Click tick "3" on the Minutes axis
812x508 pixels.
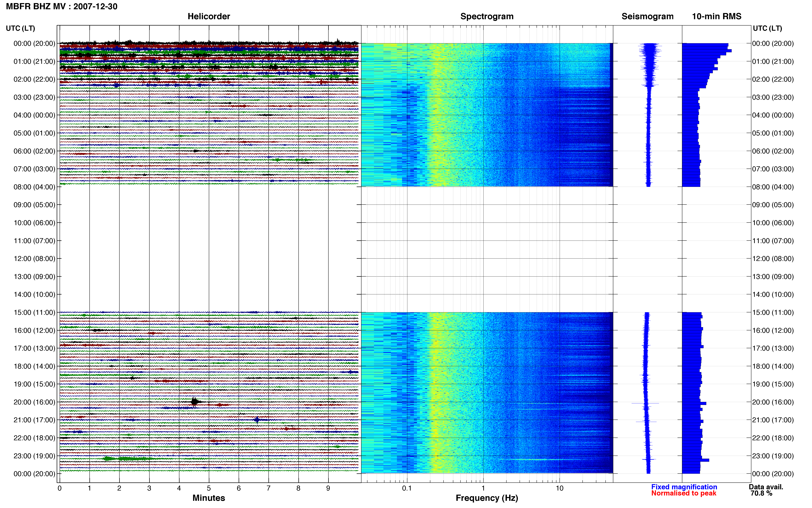point(149,488)
